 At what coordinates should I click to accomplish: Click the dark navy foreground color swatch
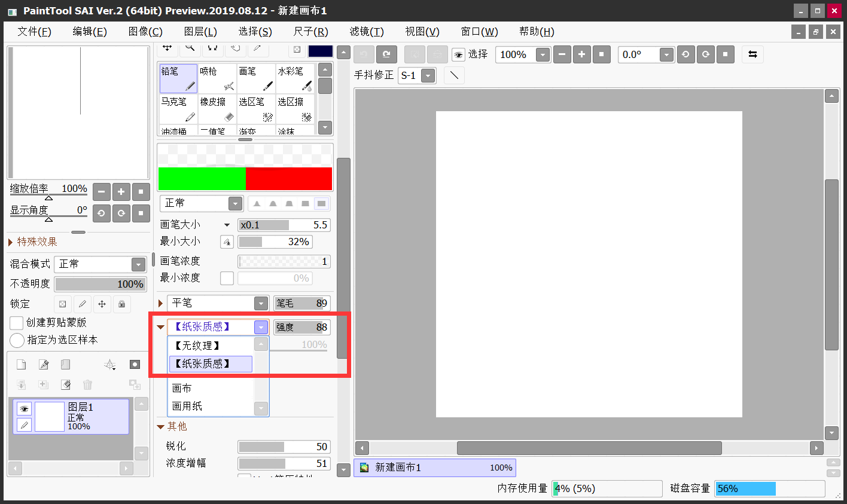321,51
